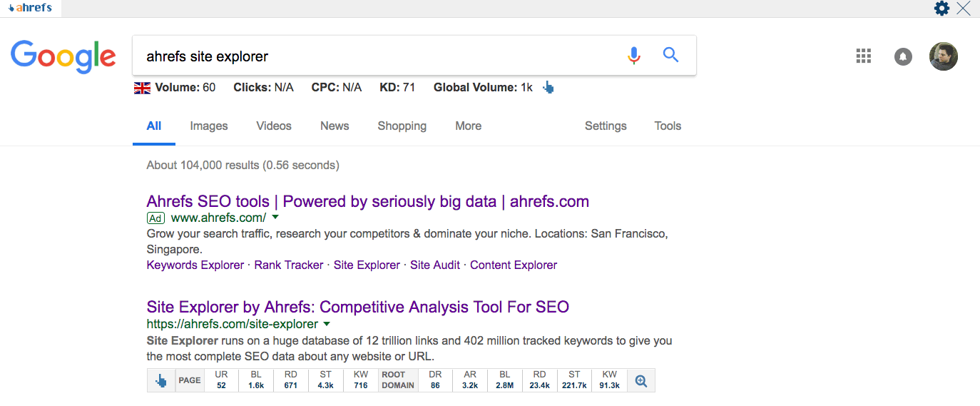Click the page BL 1.6k cell
The height and width of the screenshot is (406, 980).
pyautogui.click(x=256, y=380)
